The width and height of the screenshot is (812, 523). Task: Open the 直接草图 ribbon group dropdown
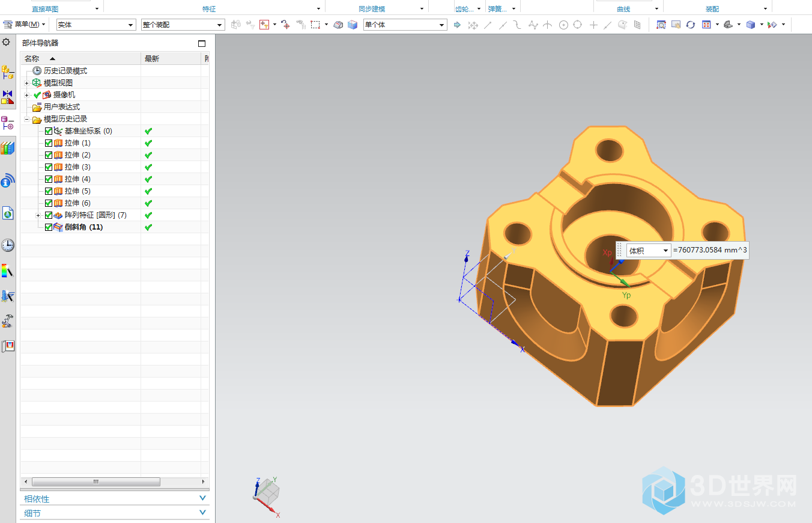(x=97, y=9)
